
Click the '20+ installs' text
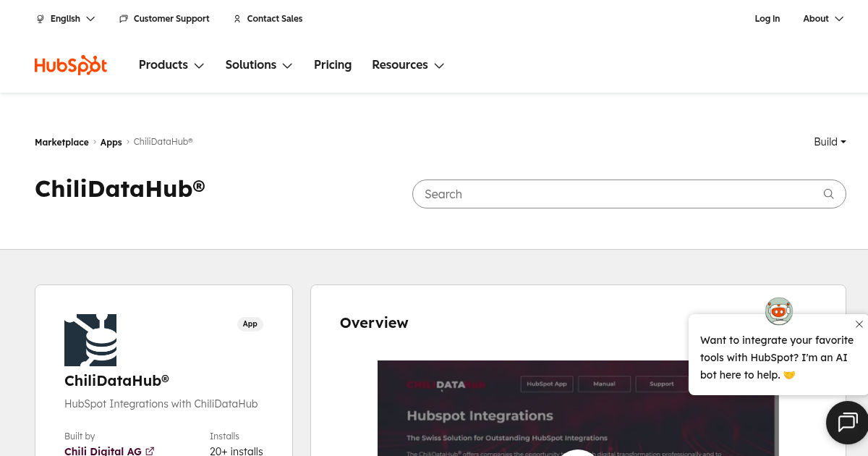pos(237,451)
